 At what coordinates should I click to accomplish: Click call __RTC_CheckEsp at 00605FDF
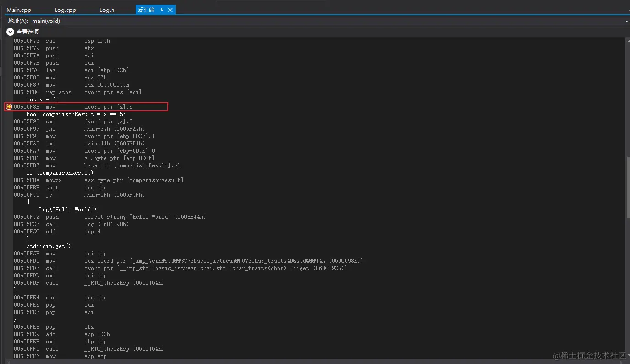click(89, 283)
